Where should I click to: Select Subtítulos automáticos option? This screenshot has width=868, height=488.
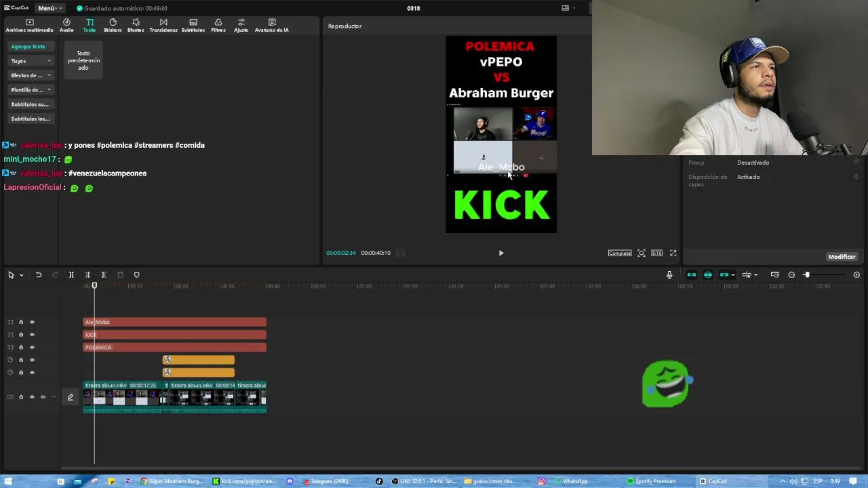tap(31, 104)
